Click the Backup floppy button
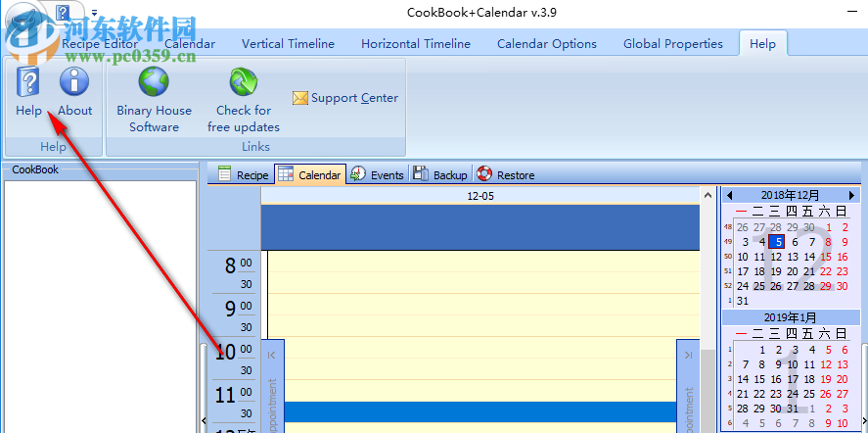868x433 pixels. (440, 174)
